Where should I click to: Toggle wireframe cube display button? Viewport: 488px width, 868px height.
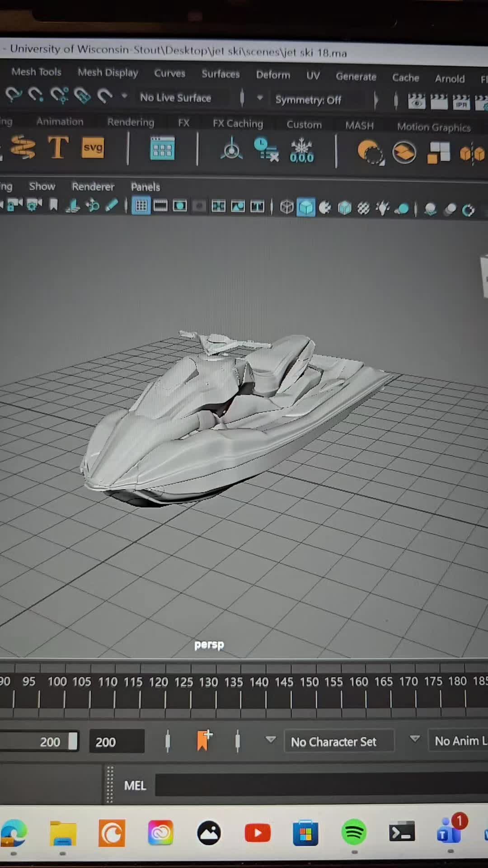(286, 207)
